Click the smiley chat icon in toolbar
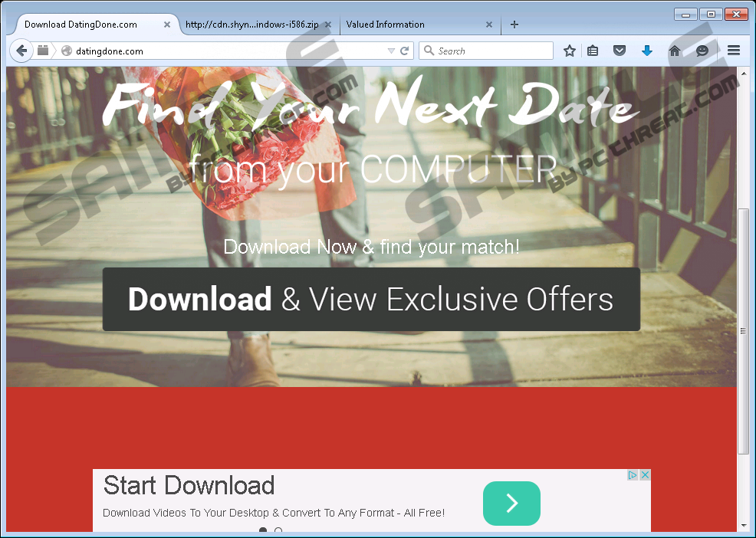 coord(702,51)
